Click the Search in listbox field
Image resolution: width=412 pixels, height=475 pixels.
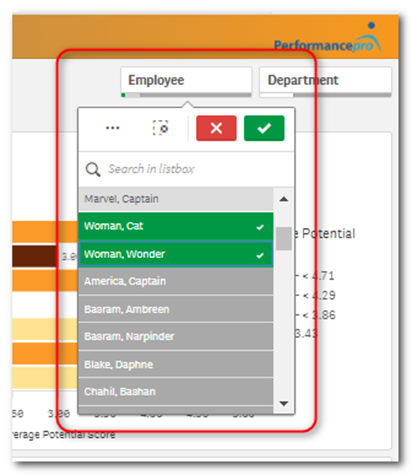[x=186, y=169]
